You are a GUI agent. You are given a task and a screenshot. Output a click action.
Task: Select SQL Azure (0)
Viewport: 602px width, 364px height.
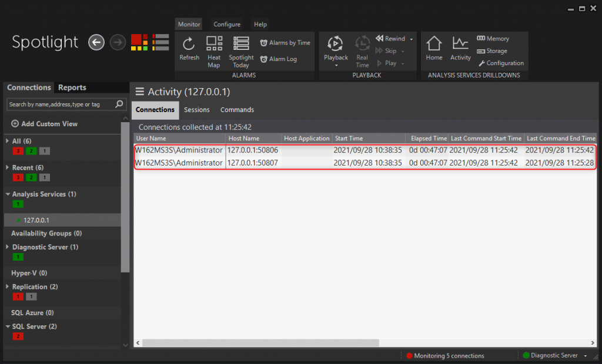(33, 312)
